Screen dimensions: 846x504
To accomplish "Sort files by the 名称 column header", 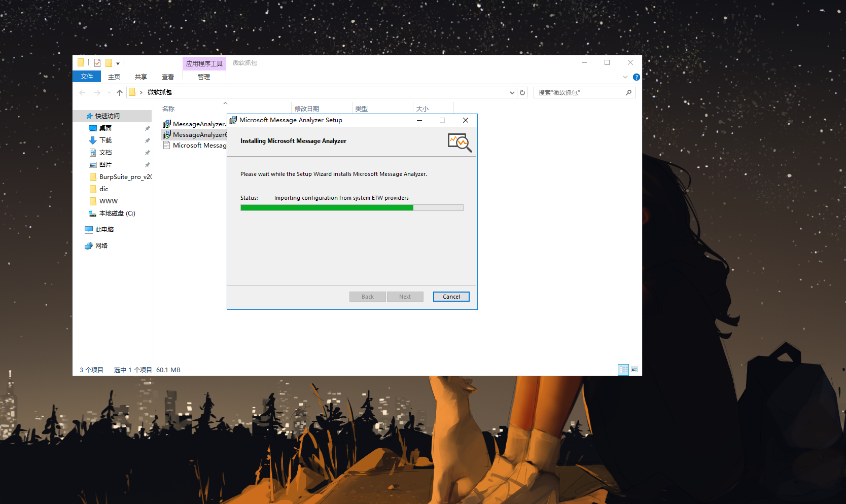I will pos(168,109).
